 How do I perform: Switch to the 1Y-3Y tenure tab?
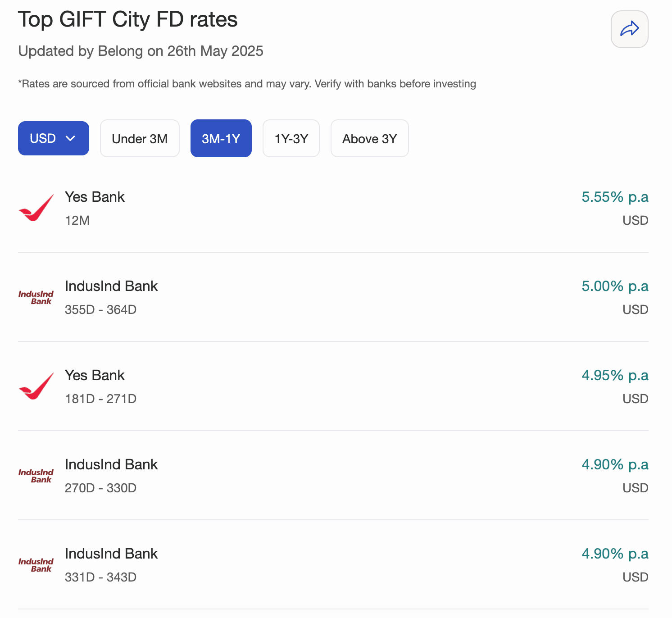[291, 138]
